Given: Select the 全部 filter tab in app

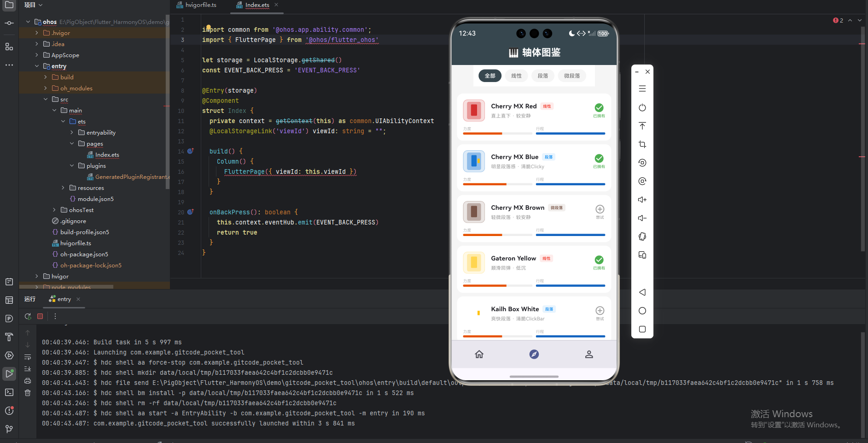Looking at the screenshot, I should pos(490,76).
